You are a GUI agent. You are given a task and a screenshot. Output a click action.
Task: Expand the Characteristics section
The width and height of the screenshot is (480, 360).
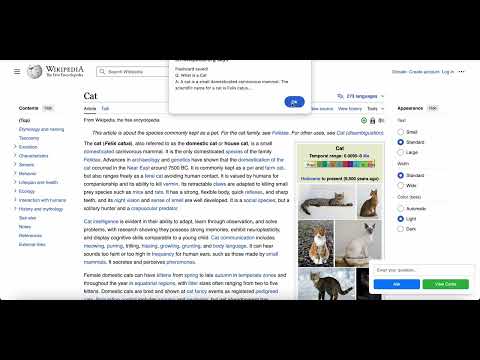pyautogui.click(x=15, y=156)
